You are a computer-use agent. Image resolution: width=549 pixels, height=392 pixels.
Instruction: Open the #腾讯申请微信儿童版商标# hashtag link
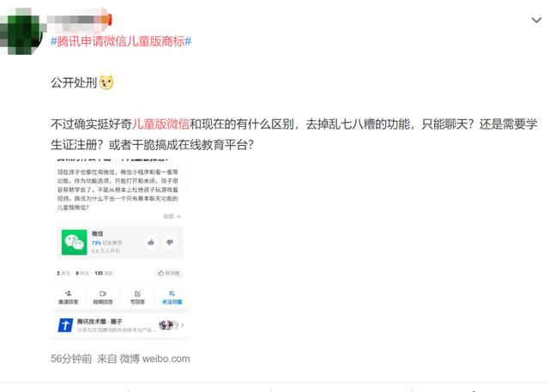pos(121,41)
